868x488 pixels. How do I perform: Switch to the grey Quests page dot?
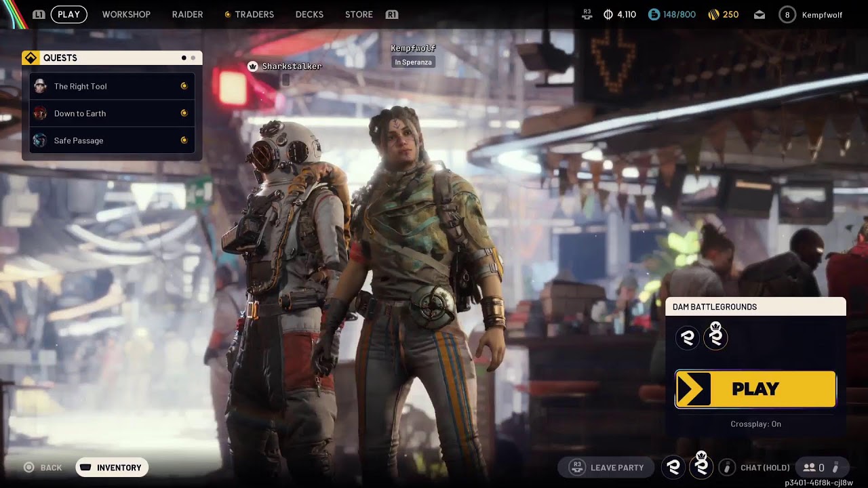click(193, 58)
